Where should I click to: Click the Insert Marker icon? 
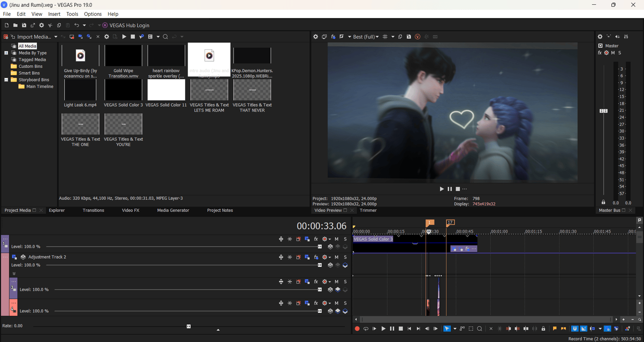[555, 329]
